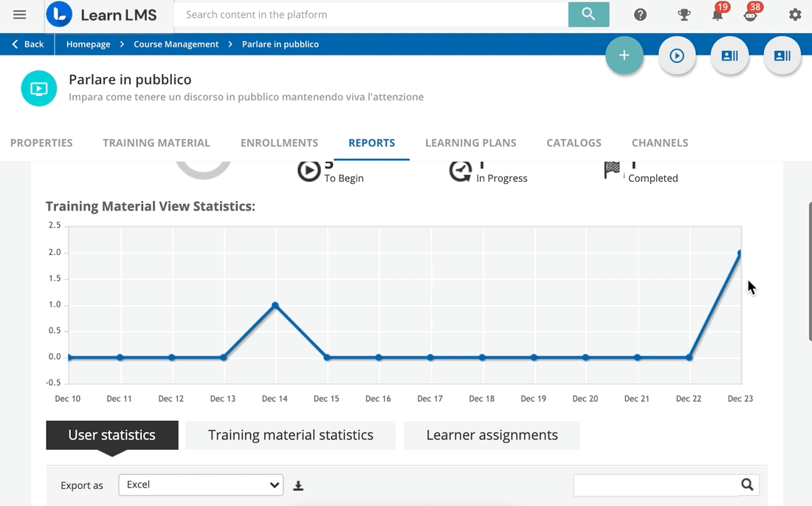
Task: Click the Back link in breadcrumb bar
Action: (28, 44)
